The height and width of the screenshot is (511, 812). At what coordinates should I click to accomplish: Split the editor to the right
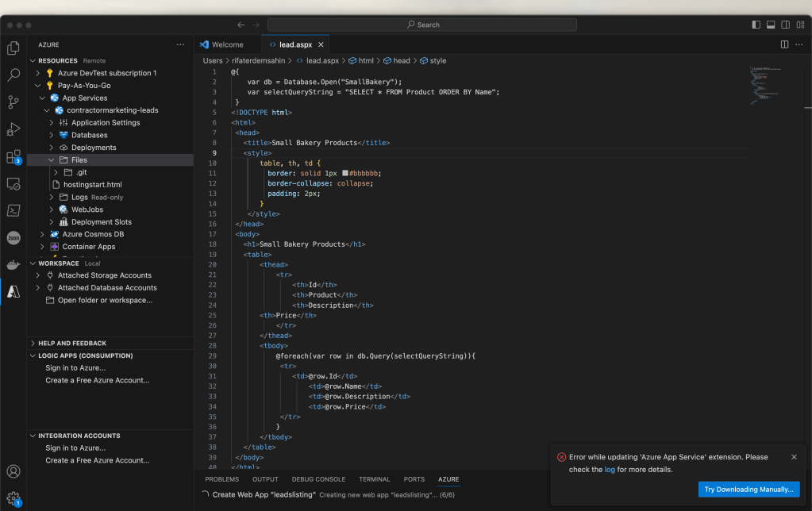(x=784, y=44)
